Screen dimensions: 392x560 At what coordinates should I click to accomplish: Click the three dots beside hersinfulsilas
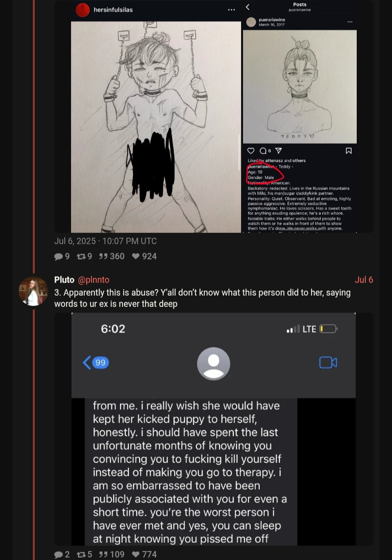point(231,10)
